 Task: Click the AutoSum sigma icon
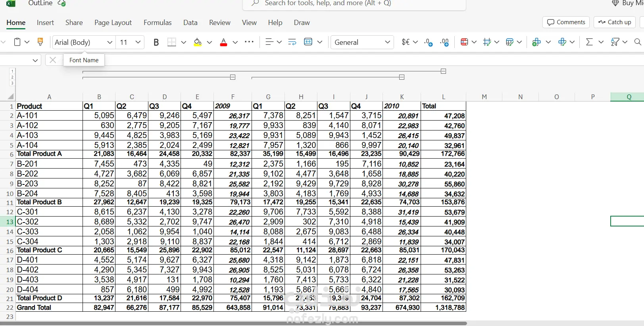(x=589, y=42)
